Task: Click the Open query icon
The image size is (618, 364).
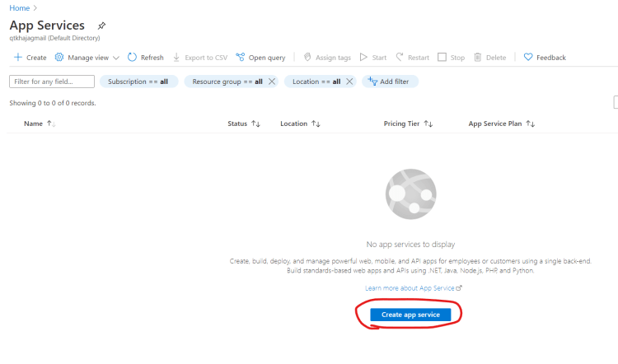Action: point(240,58)
